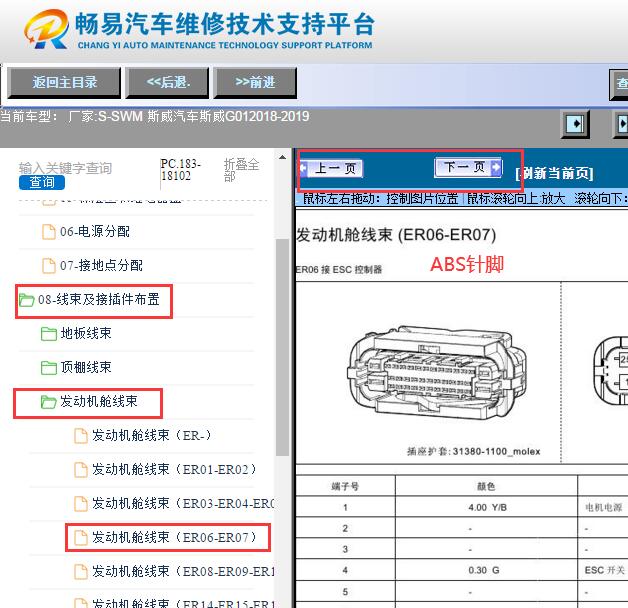This screenshot has height=608, width=628.
Task: Go to next page with 下一页
Action: click(468, 167)
